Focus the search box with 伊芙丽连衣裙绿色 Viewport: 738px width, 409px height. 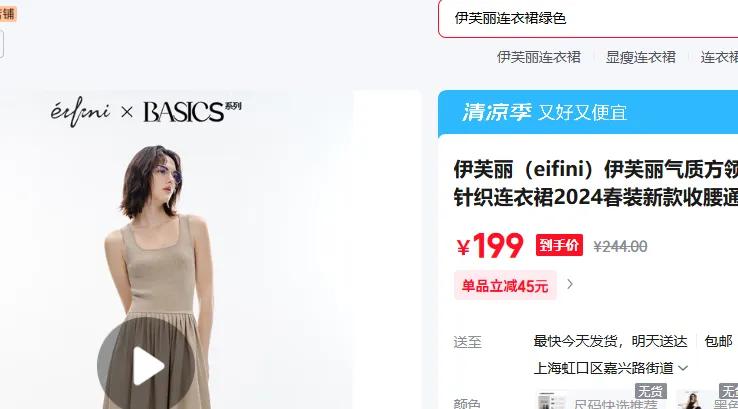[588, 19]
